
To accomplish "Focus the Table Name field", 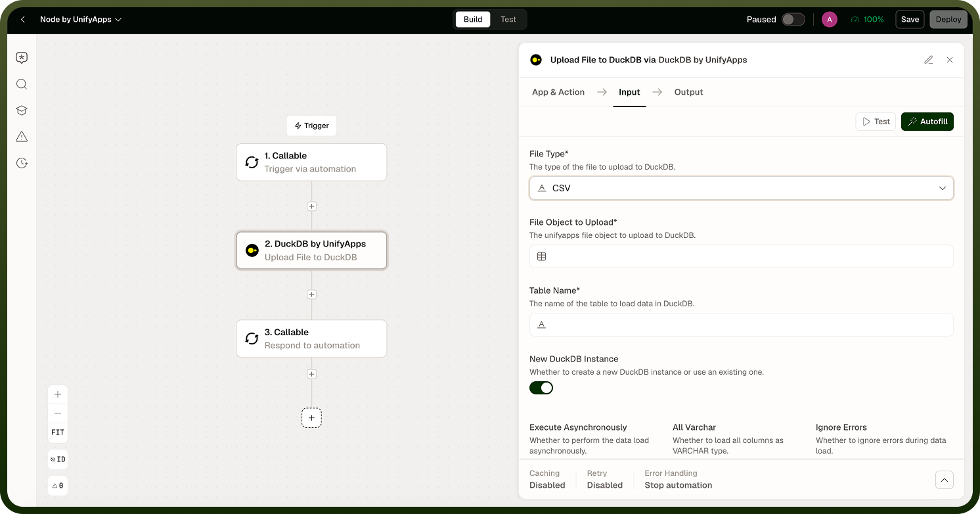I will click(742, 325).
